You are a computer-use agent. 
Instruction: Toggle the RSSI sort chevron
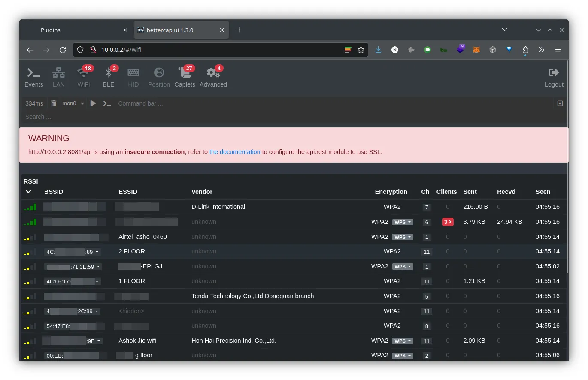click(28, 192)
